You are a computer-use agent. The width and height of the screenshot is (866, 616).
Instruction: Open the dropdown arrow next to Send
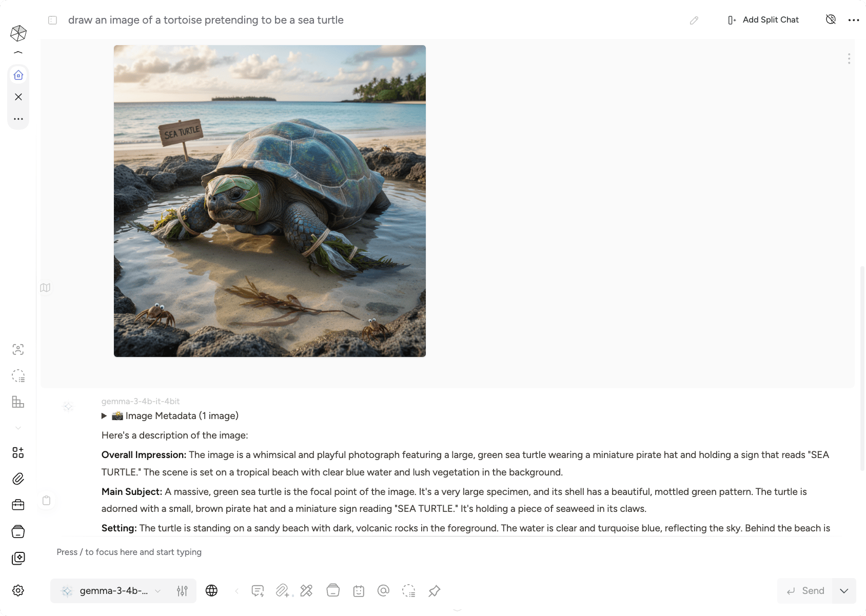(x=844, y=591)
